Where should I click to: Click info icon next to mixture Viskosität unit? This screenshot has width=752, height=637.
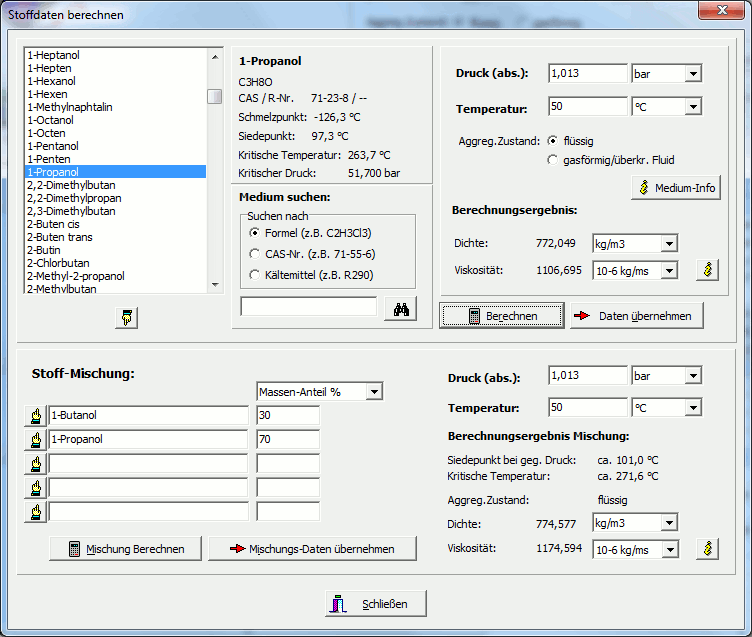pos(707,549)
